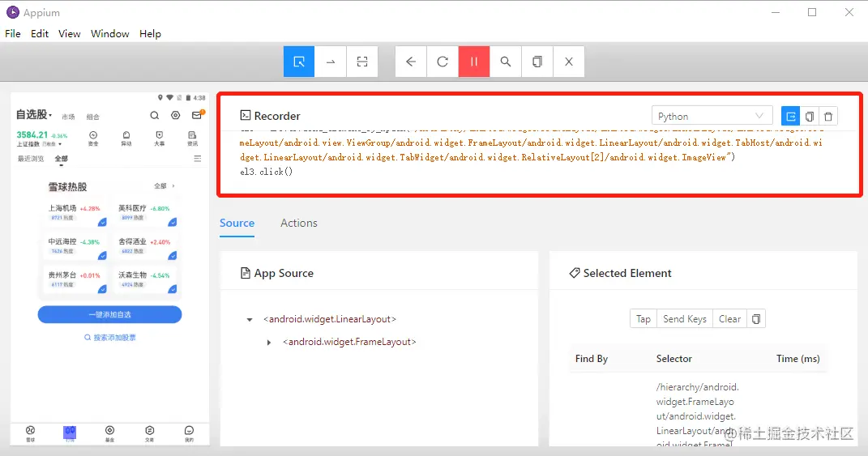The image size is (868, 456).
Task: Toggle the checkmark on 沃森生物 card
Action: pyautogui.click(x=173, y=289)
